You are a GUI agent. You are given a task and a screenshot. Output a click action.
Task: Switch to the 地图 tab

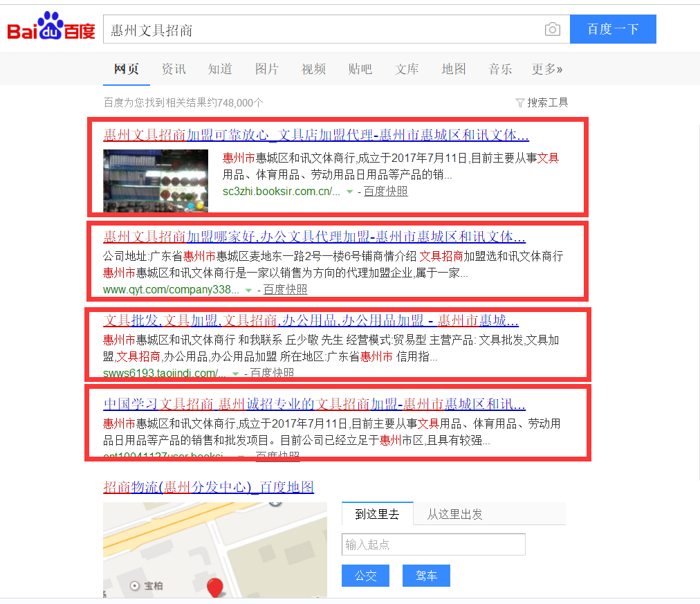click(454, 69)
